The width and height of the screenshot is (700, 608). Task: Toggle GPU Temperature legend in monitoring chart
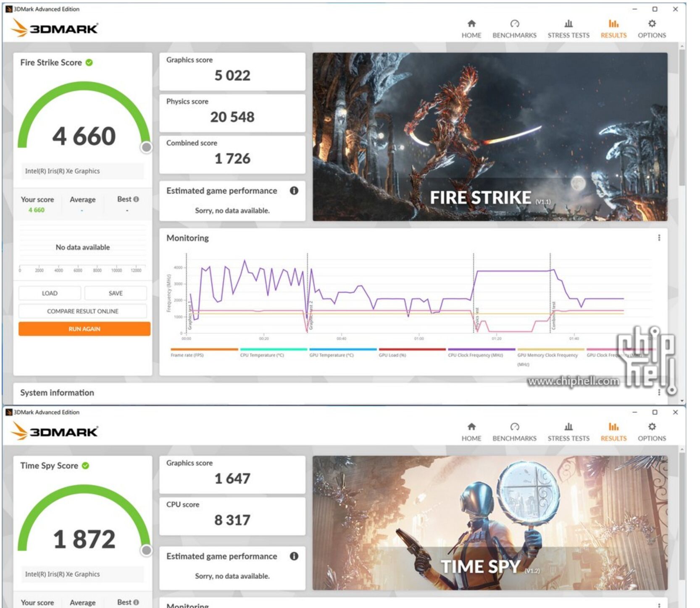pos(343,353)
